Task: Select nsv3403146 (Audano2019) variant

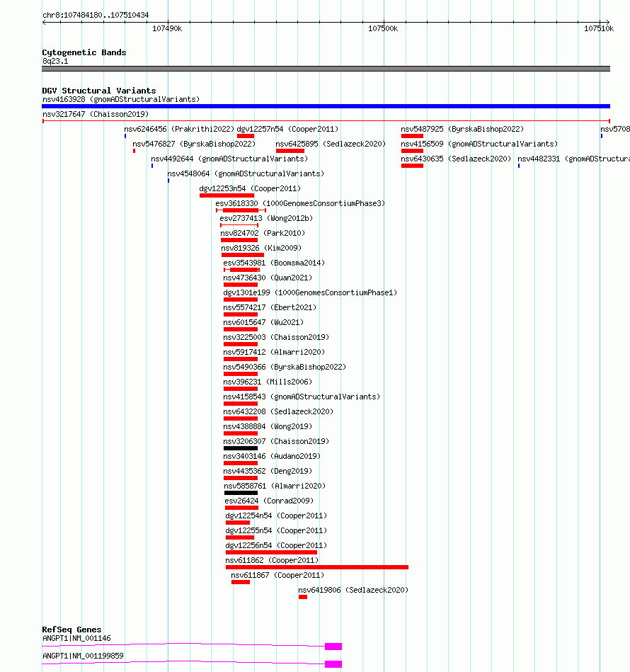Action: (272, 457)
